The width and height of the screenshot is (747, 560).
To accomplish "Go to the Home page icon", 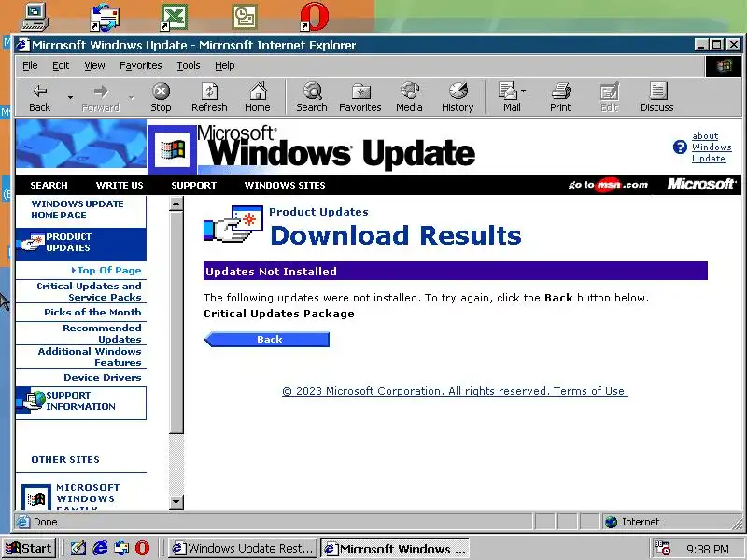I will point(258,91).
